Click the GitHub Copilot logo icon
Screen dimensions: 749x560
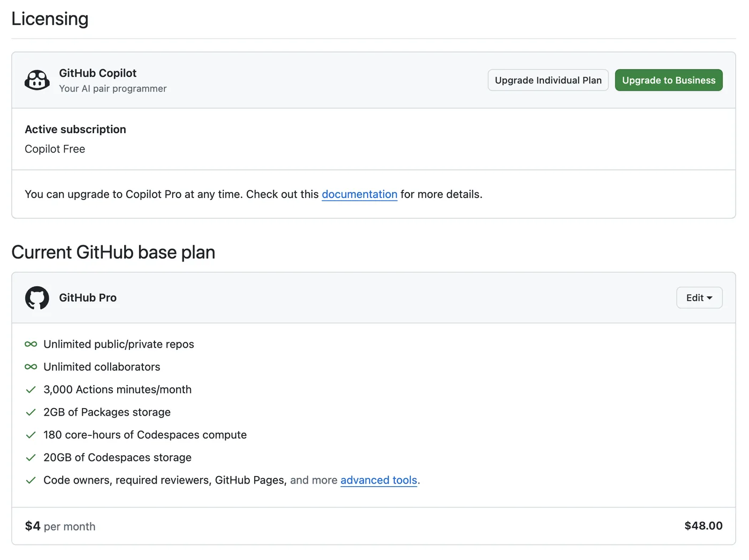click(x=37, y=80)
